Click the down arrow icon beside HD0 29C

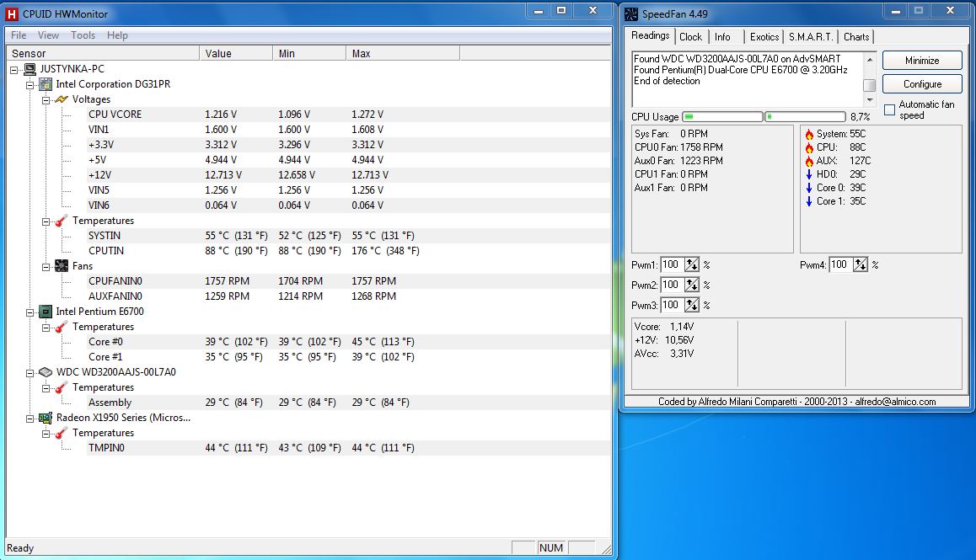tap(809, 175)
